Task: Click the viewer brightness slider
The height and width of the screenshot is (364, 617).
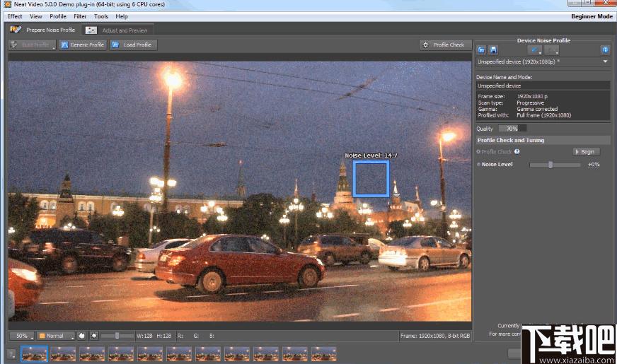Action: [117, 336]
